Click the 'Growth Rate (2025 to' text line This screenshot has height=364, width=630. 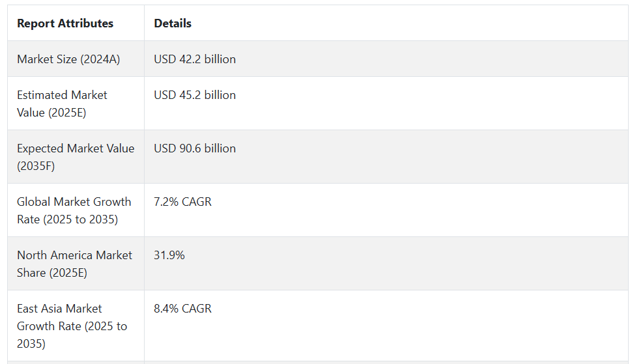coord(72,326)
